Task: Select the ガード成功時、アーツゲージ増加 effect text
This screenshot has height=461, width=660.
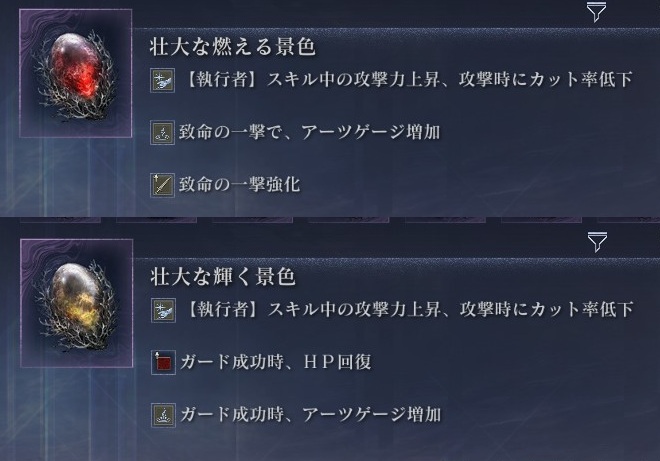Action: [x=308, y=414]
